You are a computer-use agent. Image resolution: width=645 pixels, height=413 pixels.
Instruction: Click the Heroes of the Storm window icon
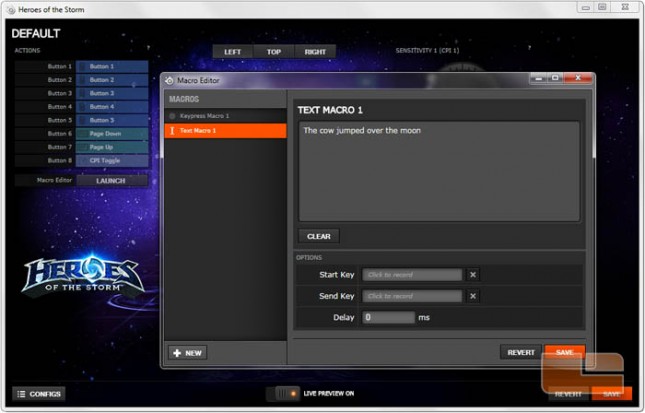click(x=11, y=10)
